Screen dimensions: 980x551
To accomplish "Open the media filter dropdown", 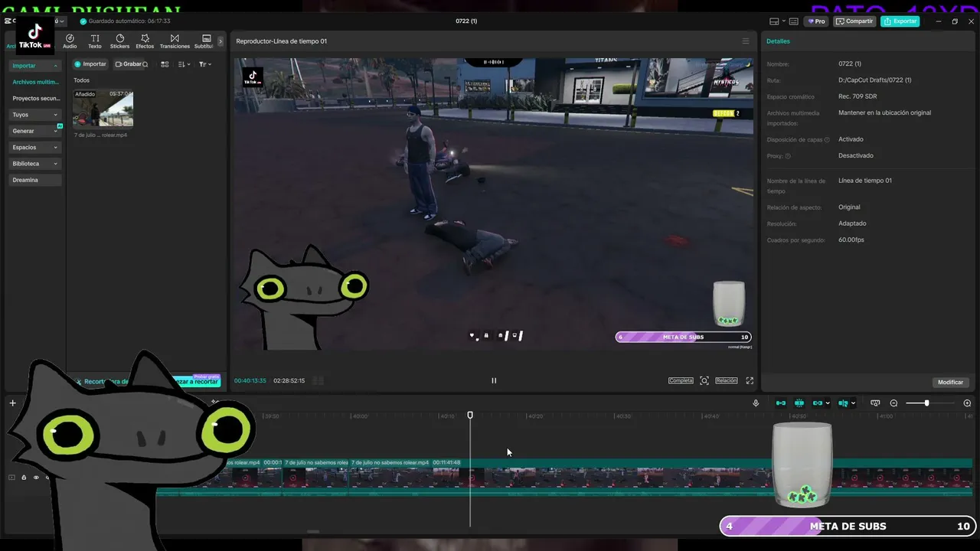I will [x=205, y=64].
